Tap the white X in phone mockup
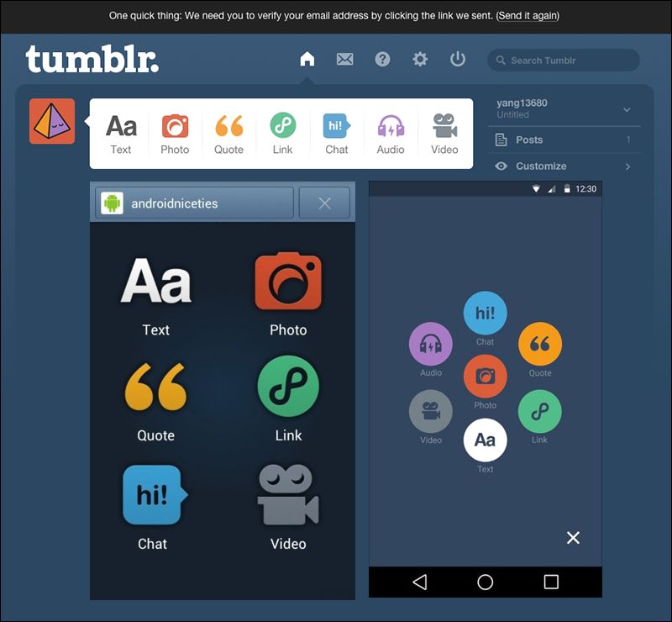The height and width of the screenshot is (622, 672). 573,538
